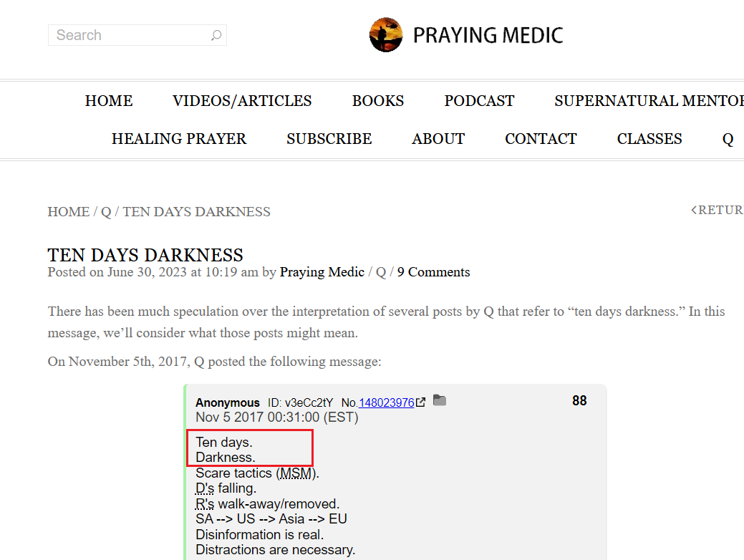Open the CONTACT menu item
This screenshot has width=744, height=560.
tap(541, 139)
